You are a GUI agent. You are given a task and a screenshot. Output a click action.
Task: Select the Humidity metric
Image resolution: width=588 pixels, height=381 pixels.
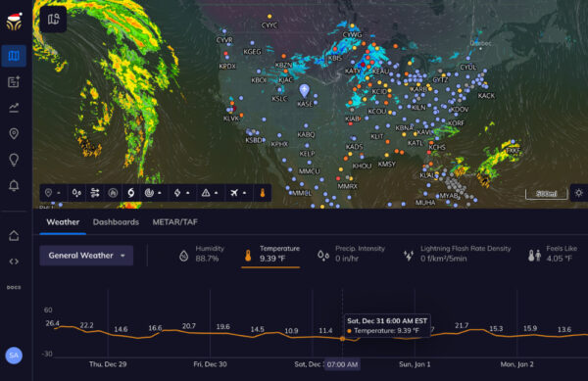[202, 254]
